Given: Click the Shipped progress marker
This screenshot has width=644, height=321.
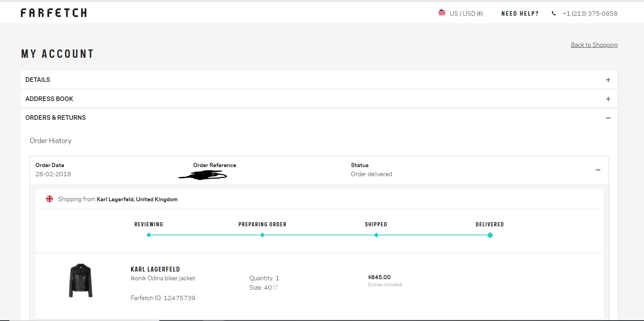Looking at the screenshot, I should coord(376,235).
